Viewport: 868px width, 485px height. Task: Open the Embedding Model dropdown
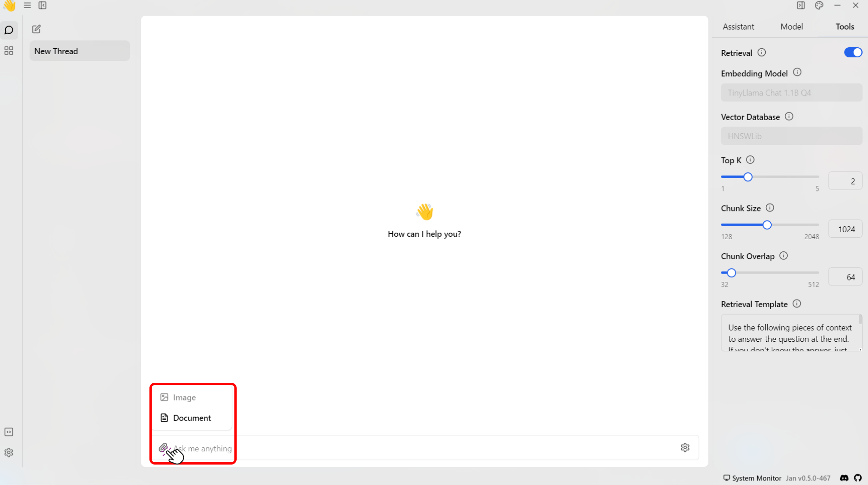pyautogui.click(x=791, y=93)
